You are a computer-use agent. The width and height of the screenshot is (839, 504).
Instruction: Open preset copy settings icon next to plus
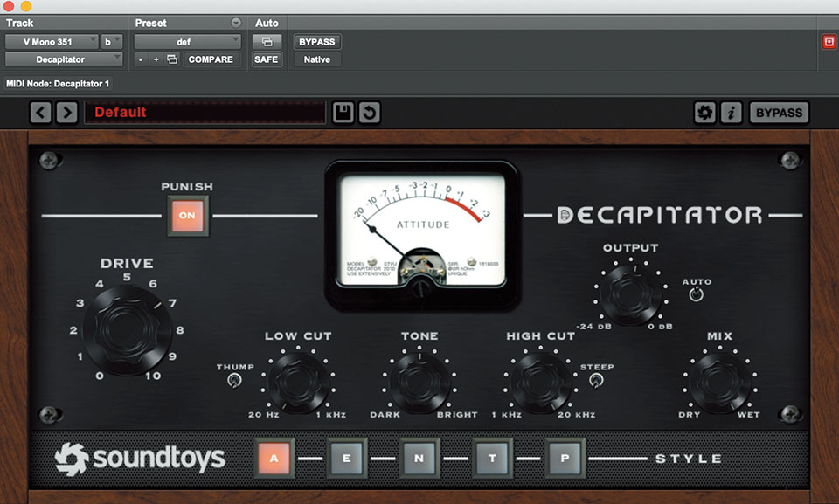(172, 59)
